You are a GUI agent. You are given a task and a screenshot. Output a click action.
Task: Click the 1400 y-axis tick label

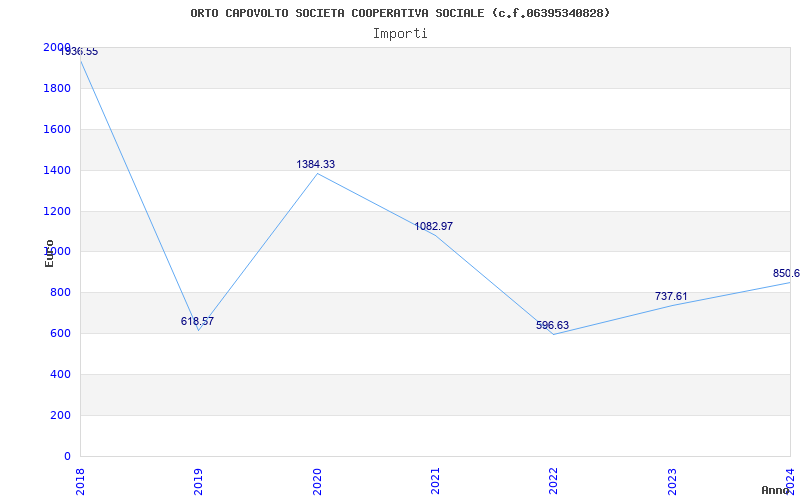(x=57, y=170)
